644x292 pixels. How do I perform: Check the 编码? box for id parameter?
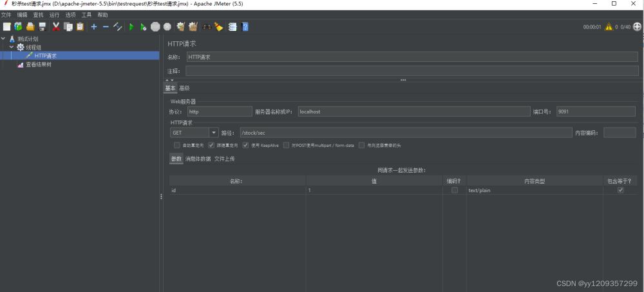pos(455,190)
